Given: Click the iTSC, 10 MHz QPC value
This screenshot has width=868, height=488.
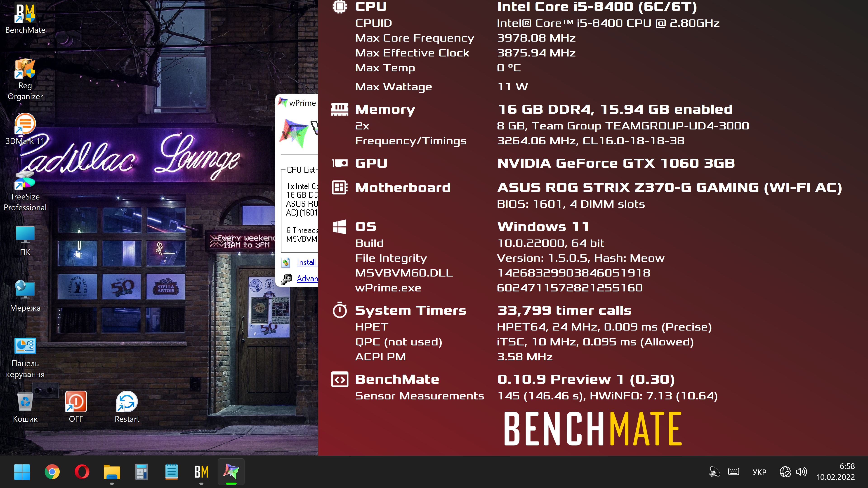Looking at the screenshot, I should click(x=595, y=342).
